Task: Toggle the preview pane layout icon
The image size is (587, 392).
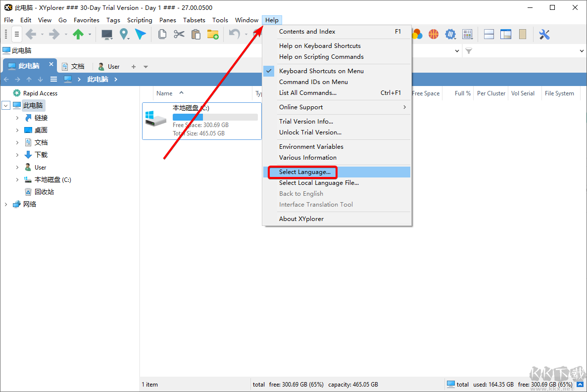Action: [506, 35]
